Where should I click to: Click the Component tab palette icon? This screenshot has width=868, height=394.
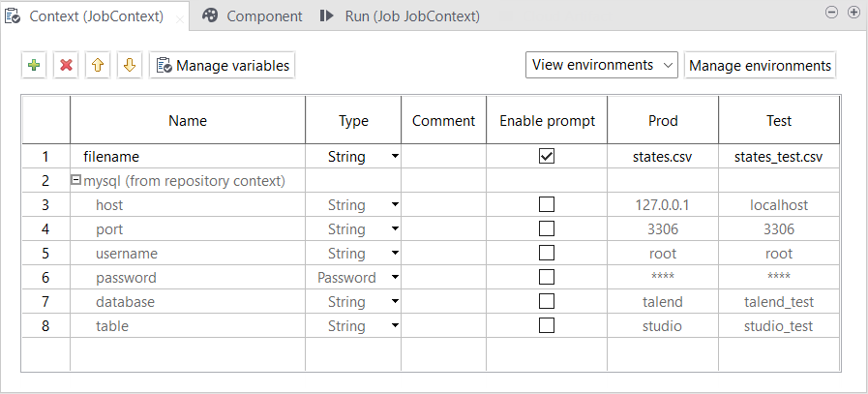[210, 16]
